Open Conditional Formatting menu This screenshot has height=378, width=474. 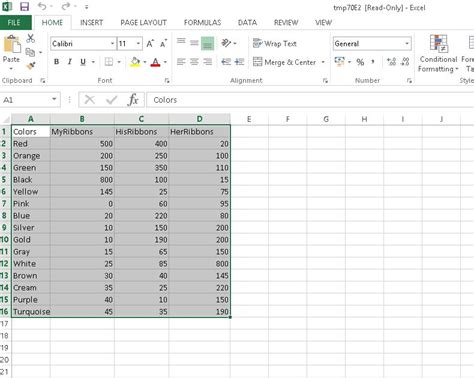pos(438,53)
